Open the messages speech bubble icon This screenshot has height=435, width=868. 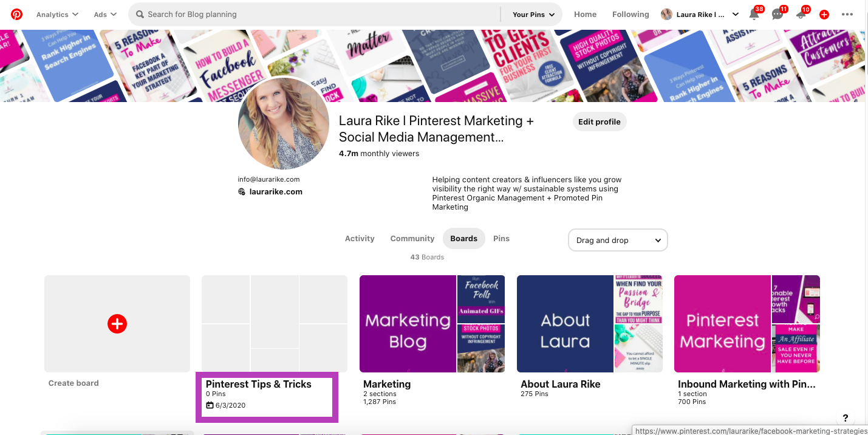[x=777, y=15]
